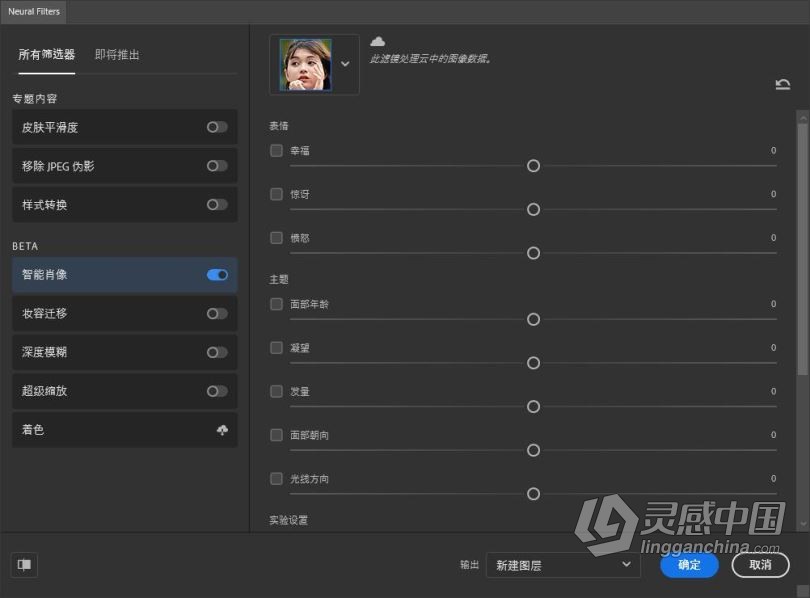Image resolution: width=810 pixels, height=598 pixels.
Task: Click the reset parameters arrow icon
Action: [783, 84]
